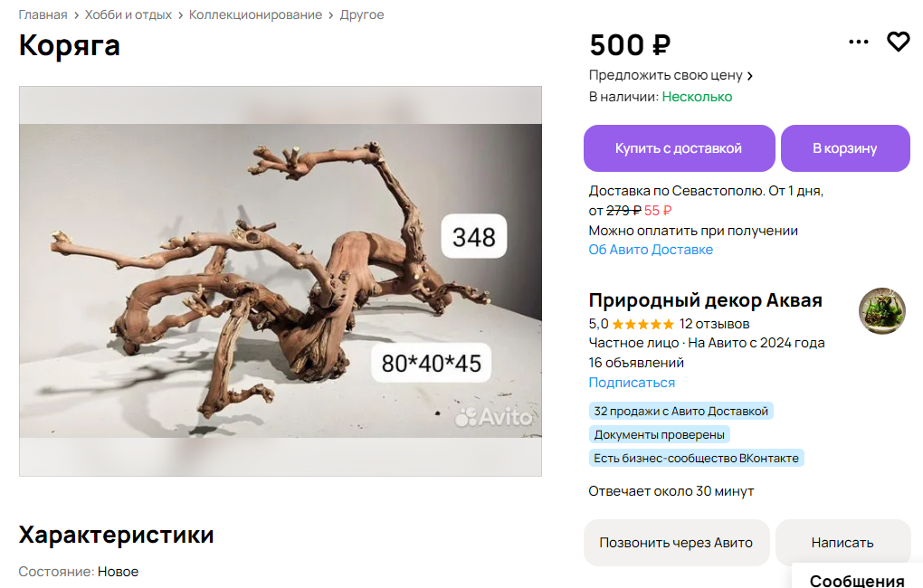
Task: Expand Предложить свою цену chevron
Action: pos(750,76)
